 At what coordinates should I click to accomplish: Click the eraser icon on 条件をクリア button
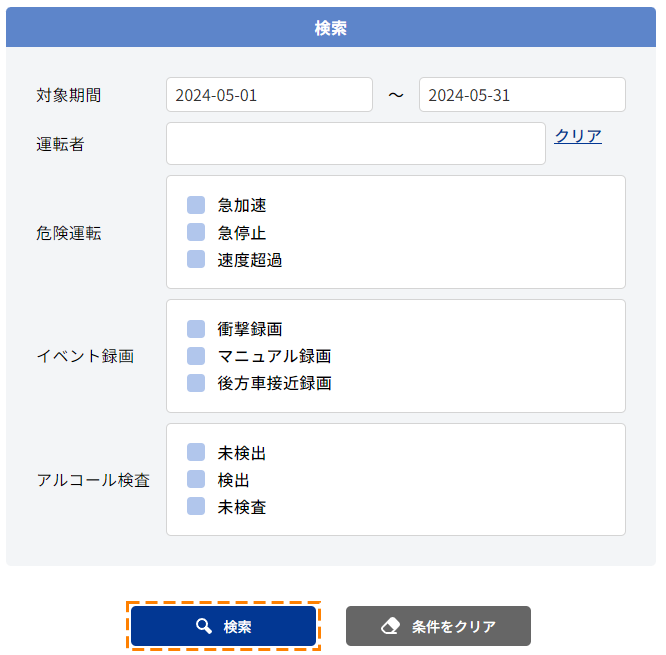[x=390, y=626]
